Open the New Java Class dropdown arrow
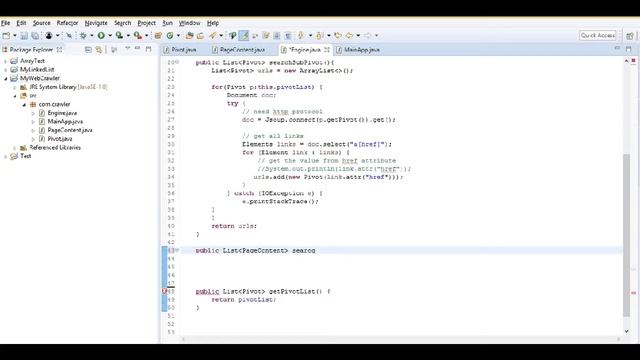 coord(178,36)
